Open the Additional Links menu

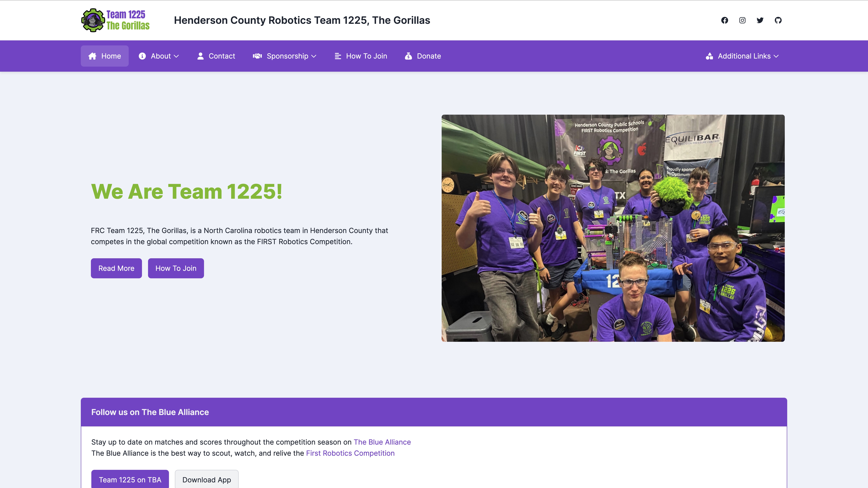tap(742, 56)
